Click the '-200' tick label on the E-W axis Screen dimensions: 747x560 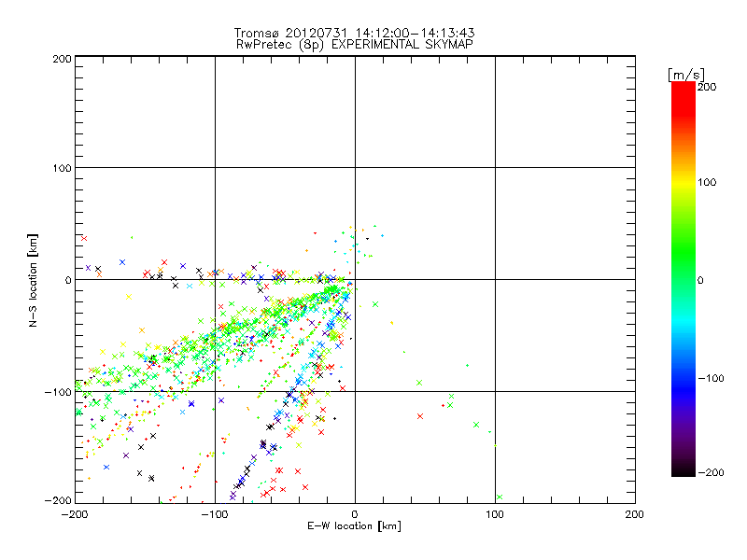click(76, 514)
